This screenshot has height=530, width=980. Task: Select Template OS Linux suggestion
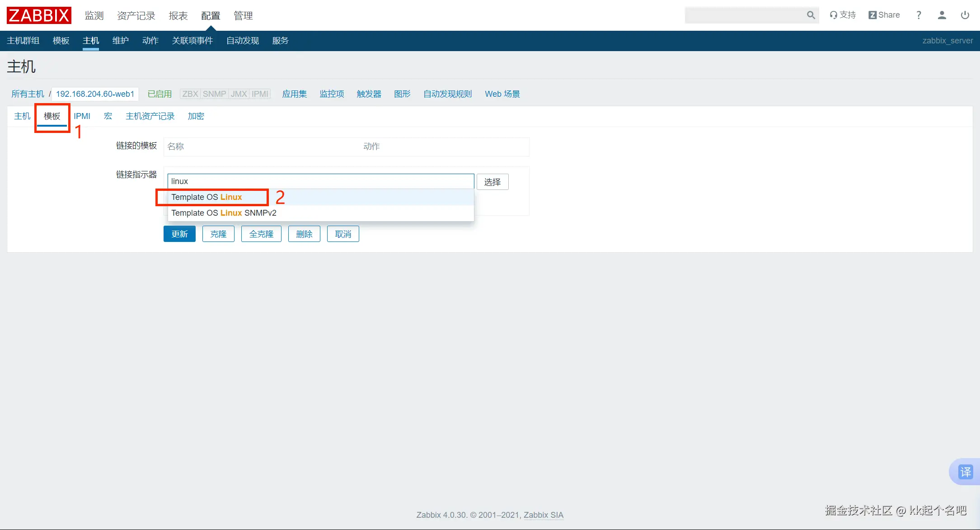206,197
